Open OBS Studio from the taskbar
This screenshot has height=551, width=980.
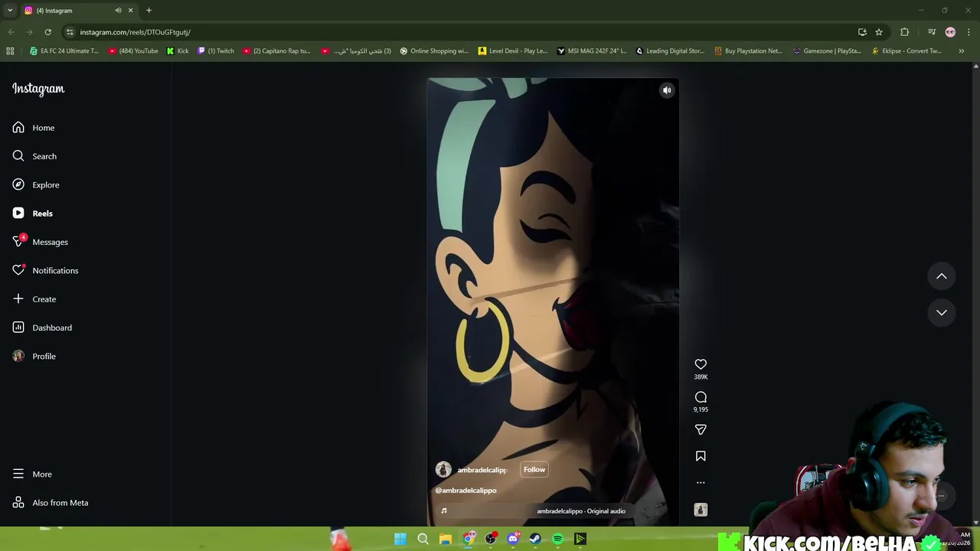(x=490, y=539)
